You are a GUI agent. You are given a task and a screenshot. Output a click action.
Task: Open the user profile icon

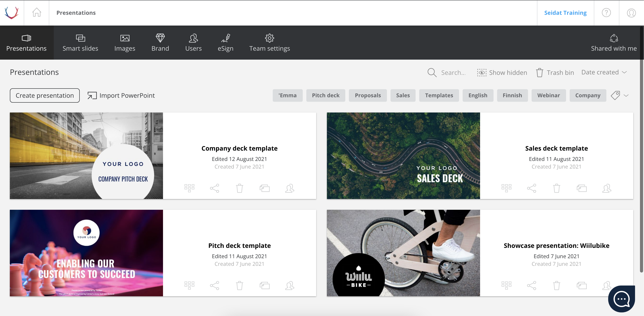[631, 13]
